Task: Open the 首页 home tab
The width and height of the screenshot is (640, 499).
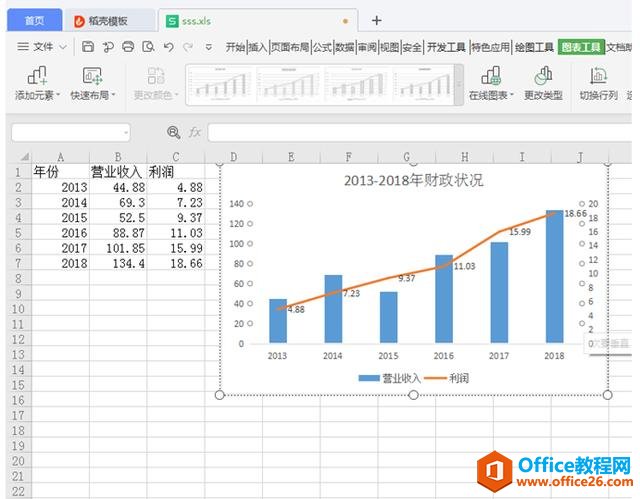Action: coord(35,20)
